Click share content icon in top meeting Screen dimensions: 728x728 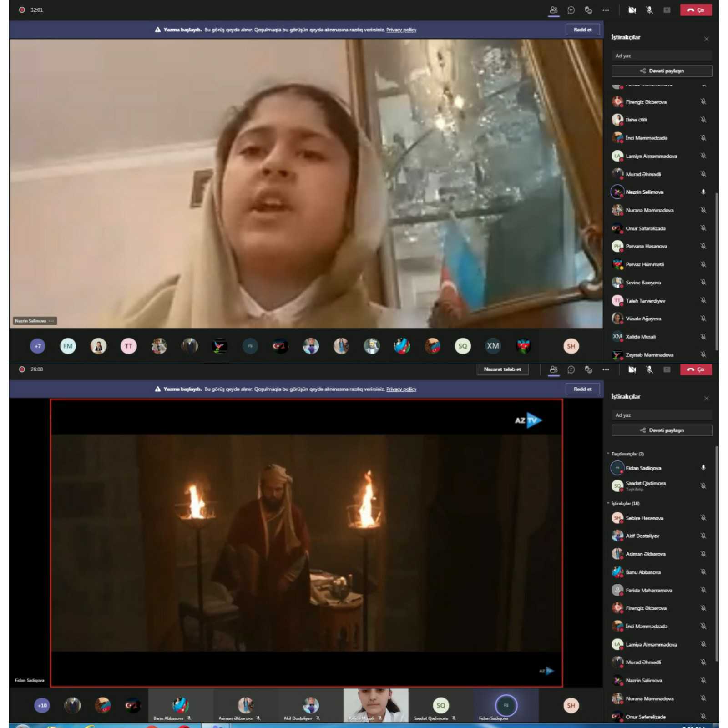coord(667,10)
